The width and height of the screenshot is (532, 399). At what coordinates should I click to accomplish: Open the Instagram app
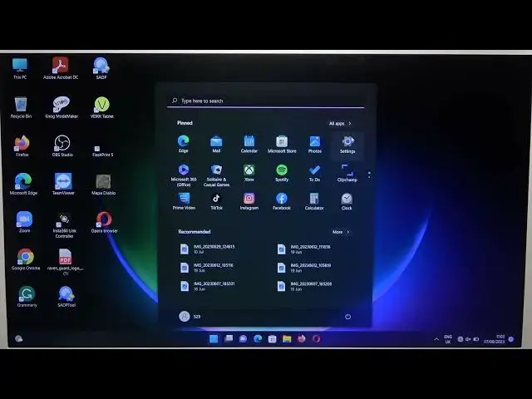pyautogui.click(x=249, y=201)
